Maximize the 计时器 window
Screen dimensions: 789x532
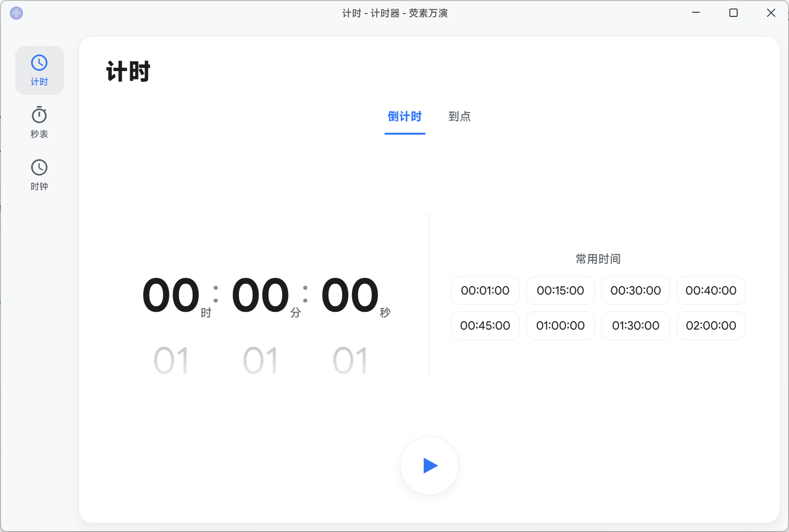click(x=733, y=13)
